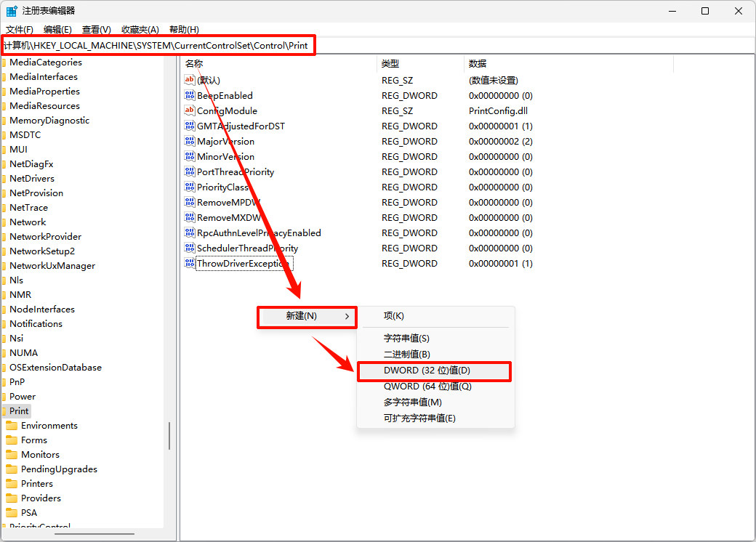Screen dimensions: 756x542
Task: Click the BeepEnabled DWORD value icon
Action: point(190,95)
